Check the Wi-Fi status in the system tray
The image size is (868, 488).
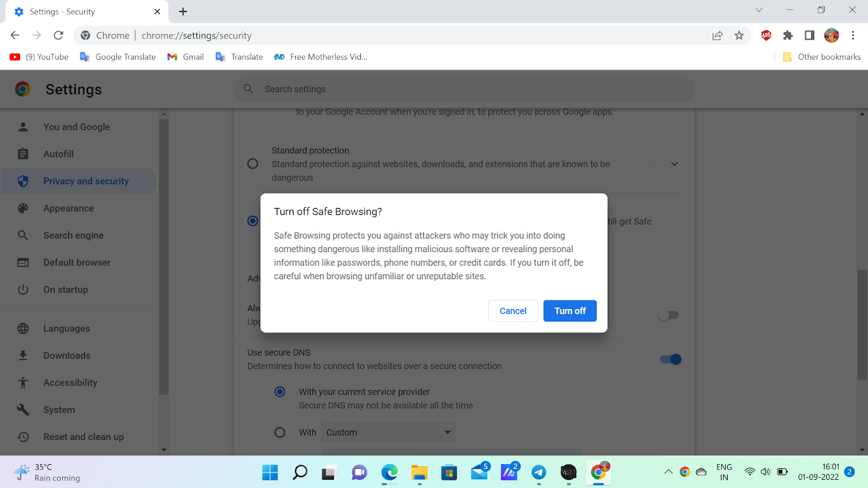(x=750, y=472)
